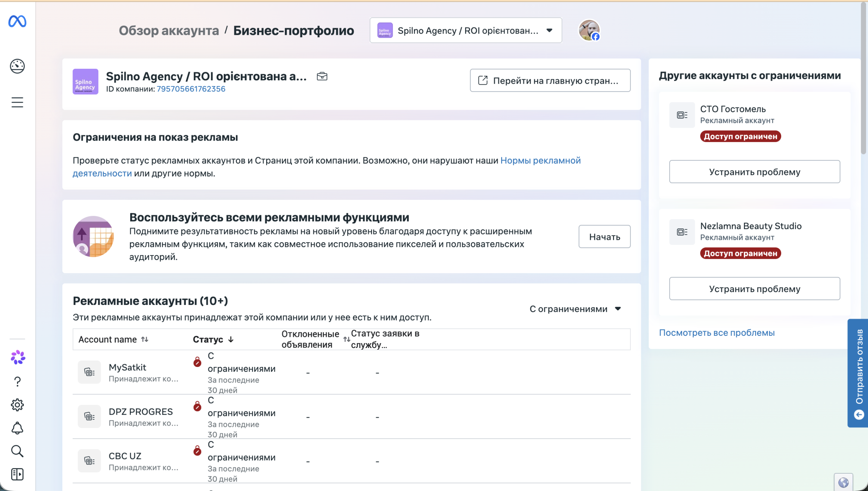Click the restricted lock icon for CBC UZ
This screenshot has height=491, width=868.
tap(197, 451)
